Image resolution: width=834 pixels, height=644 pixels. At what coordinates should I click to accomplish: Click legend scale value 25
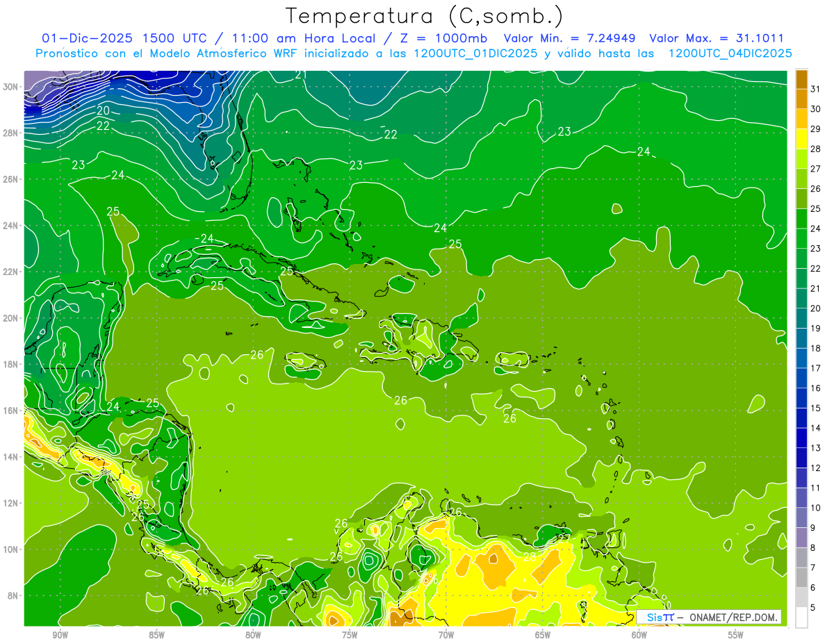(816, 208)
